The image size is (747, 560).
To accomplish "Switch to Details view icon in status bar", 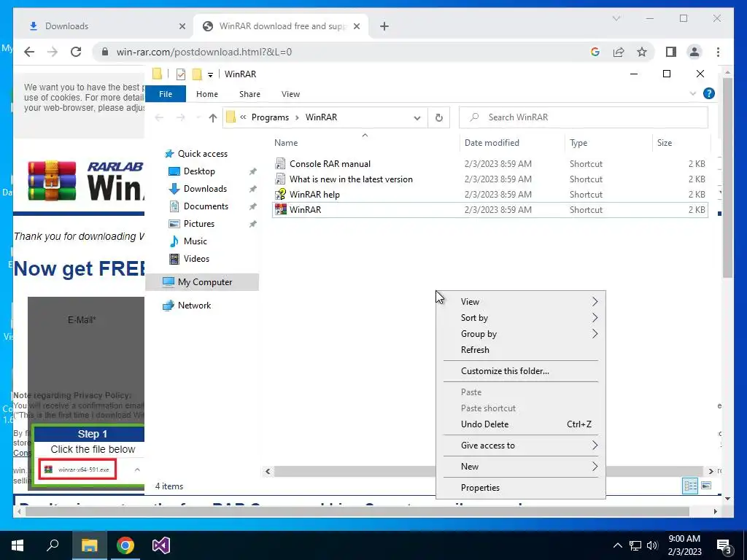I will tap(690, 486).
